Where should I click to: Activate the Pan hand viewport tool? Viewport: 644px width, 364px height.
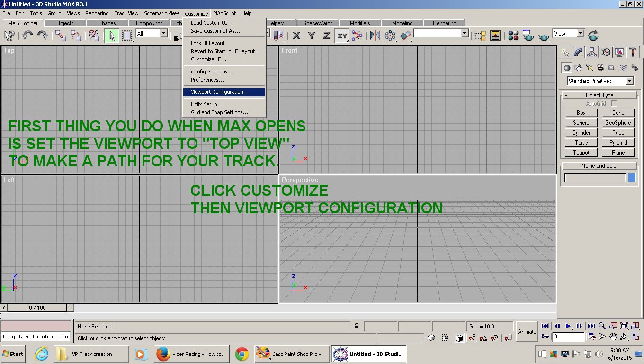tap(613, 337)
